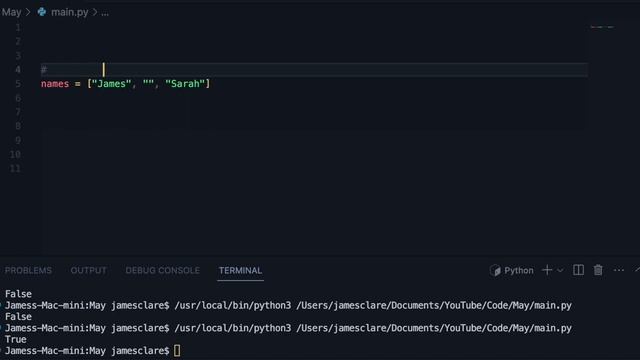
Task: Open the launch profile dropdown chevron
Action: tap(560, 270)
